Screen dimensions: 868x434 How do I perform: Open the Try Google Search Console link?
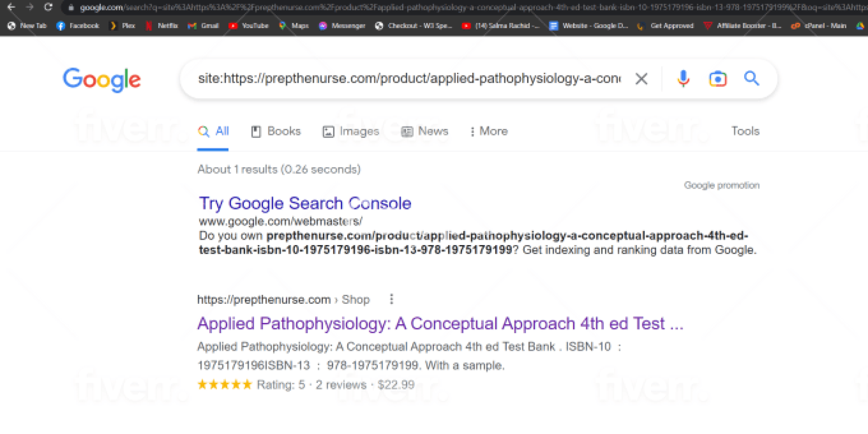[305, 203]
